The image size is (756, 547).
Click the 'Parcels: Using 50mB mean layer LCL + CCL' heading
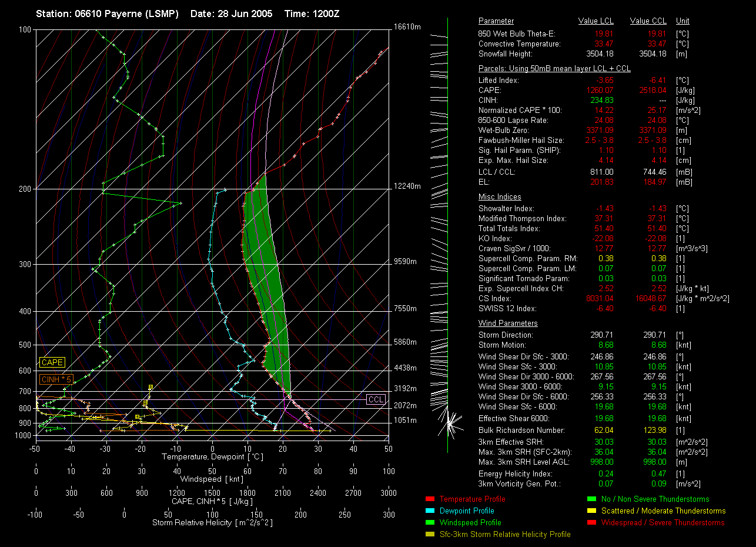554,69
